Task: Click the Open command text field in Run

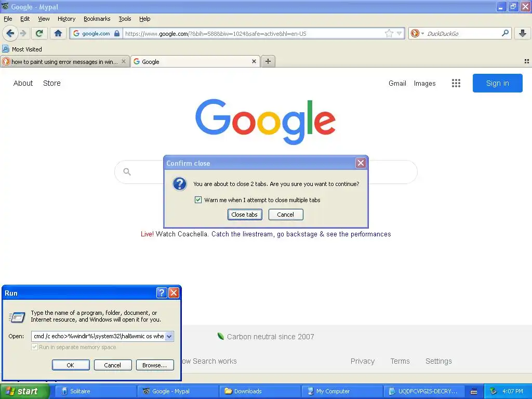Action: tap(98, 336)
